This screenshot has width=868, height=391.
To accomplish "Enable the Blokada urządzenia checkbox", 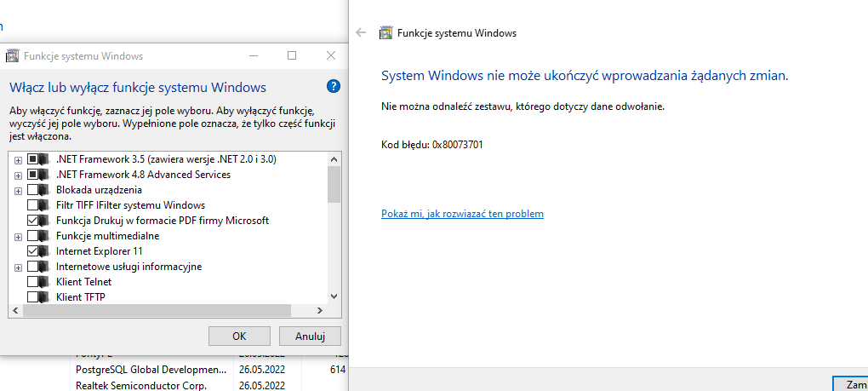I will point(32,190).
